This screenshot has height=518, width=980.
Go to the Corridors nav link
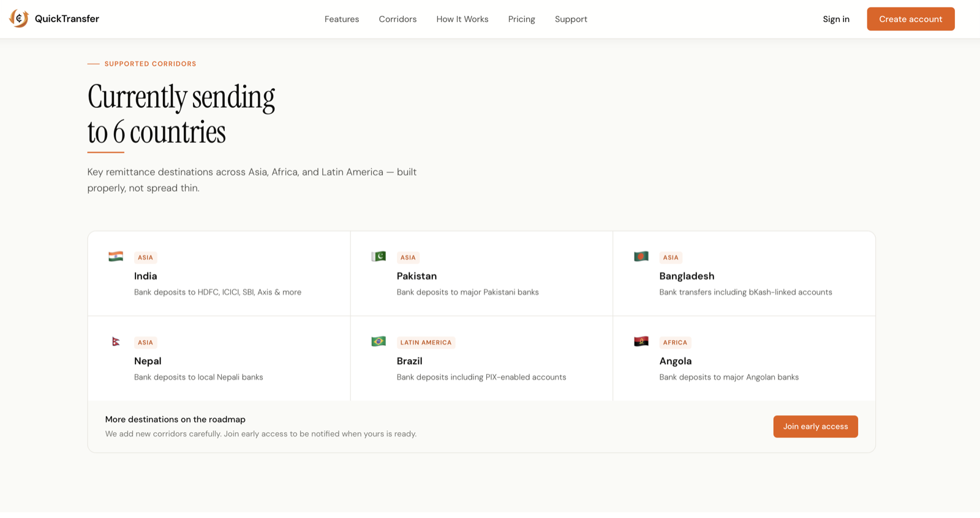(x=398, y=19)
